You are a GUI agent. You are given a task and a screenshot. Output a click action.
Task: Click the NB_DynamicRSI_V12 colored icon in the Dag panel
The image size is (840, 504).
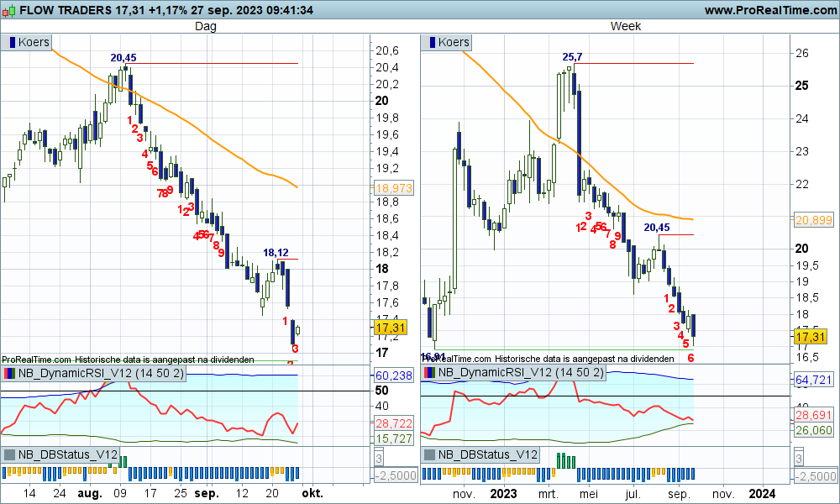click(9, 373)
